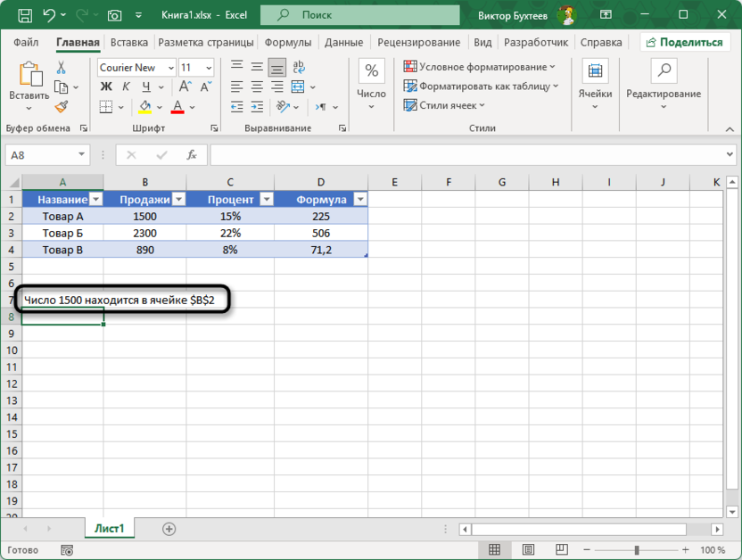Click the Cut scissors icon
The image size is (742, 560).
(x=62, y=68)
